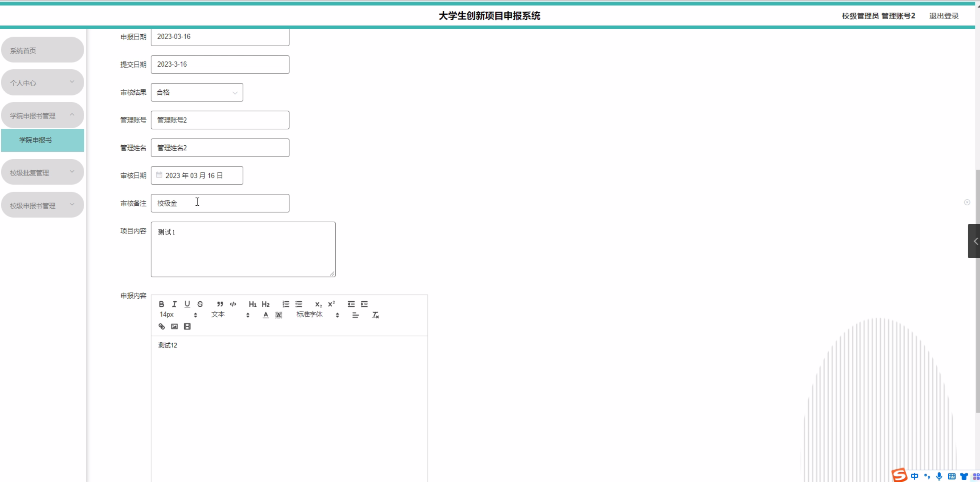Viewport: 980px width, 482px height.
Task: Apply superscript formatting
Action: point(331,304)
